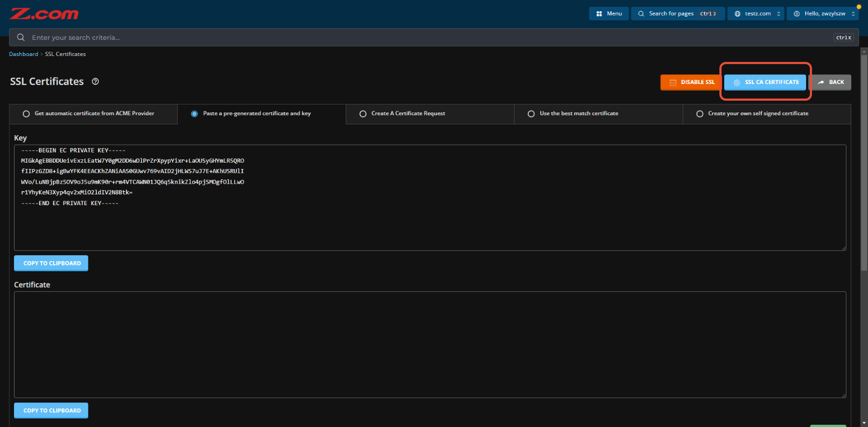Go BACK using the Back button
The width and height of the screenshot is (868, 427).
[830, 82]
